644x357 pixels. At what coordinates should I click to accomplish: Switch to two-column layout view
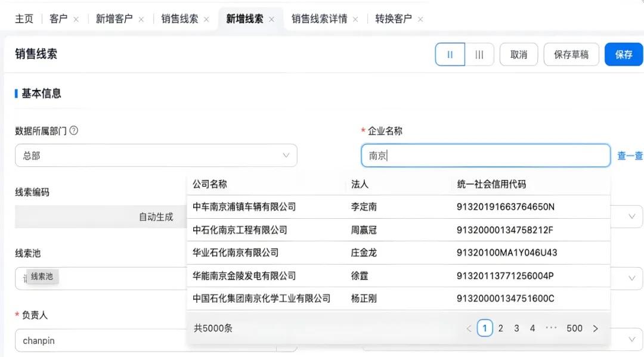pyautogui.click(x=450, y=54)
